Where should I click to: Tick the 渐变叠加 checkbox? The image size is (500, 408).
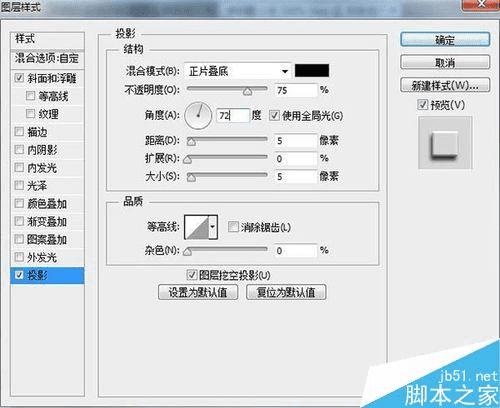coord(19,221)
